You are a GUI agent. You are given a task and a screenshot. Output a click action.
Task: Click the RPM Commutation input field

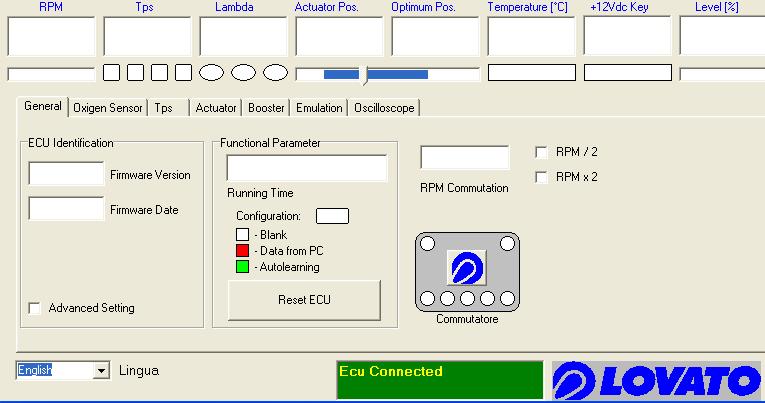point(464,158)
